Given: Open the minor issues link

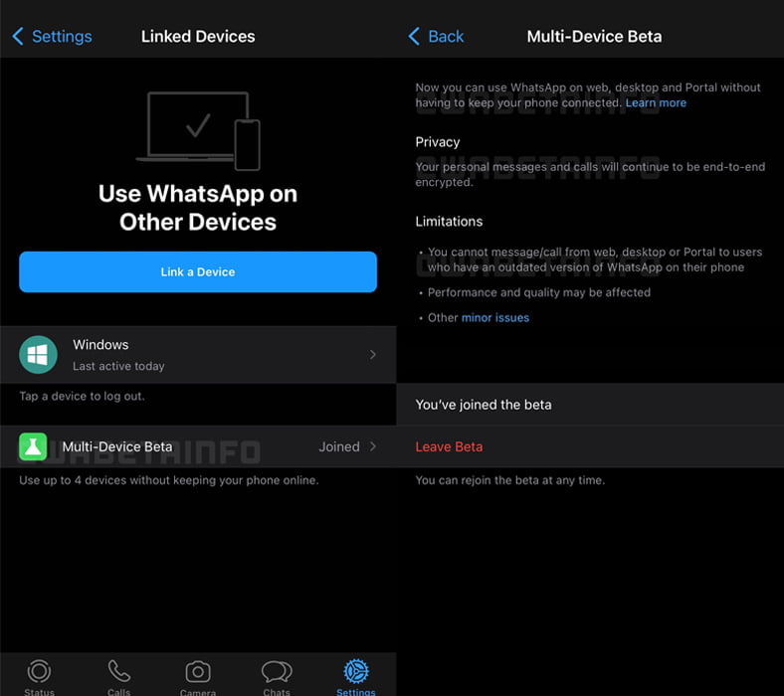Looking at the screenshot, I should (x=494, y=317).
